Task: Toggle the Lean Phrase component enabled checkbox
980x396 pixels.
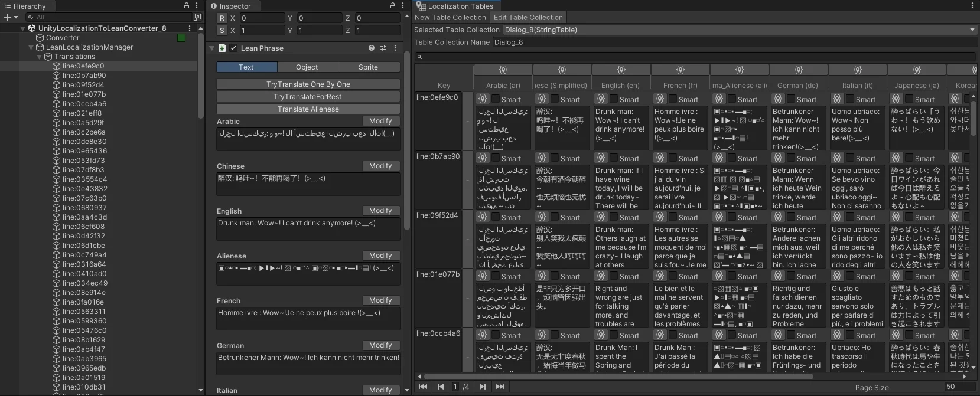Action: point(233,48)
